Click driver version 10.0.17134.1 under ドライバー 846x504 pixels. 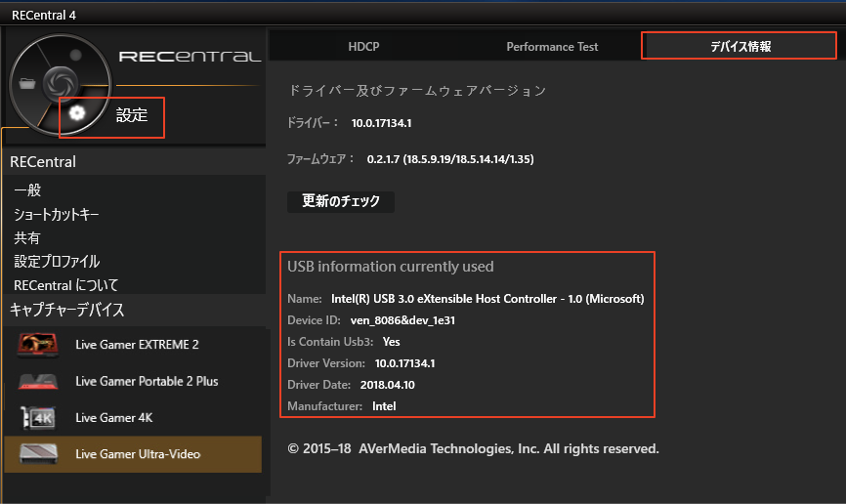point(381,123)
